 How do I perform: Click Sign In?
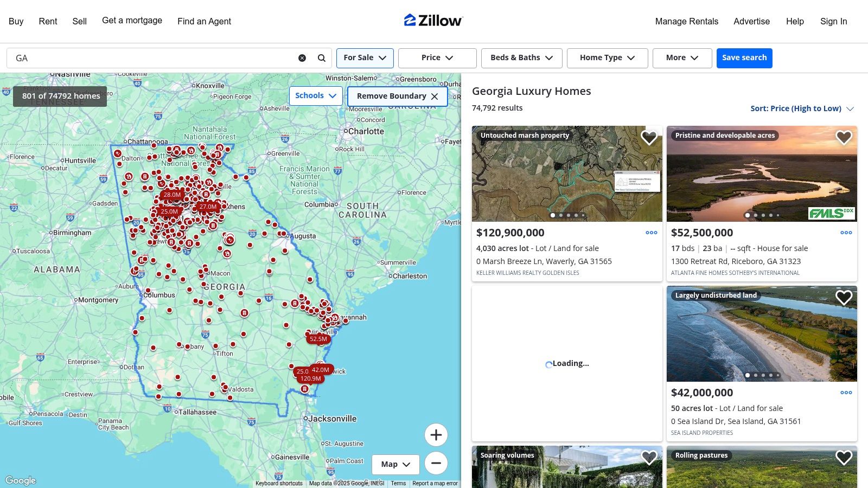point(833,21)
